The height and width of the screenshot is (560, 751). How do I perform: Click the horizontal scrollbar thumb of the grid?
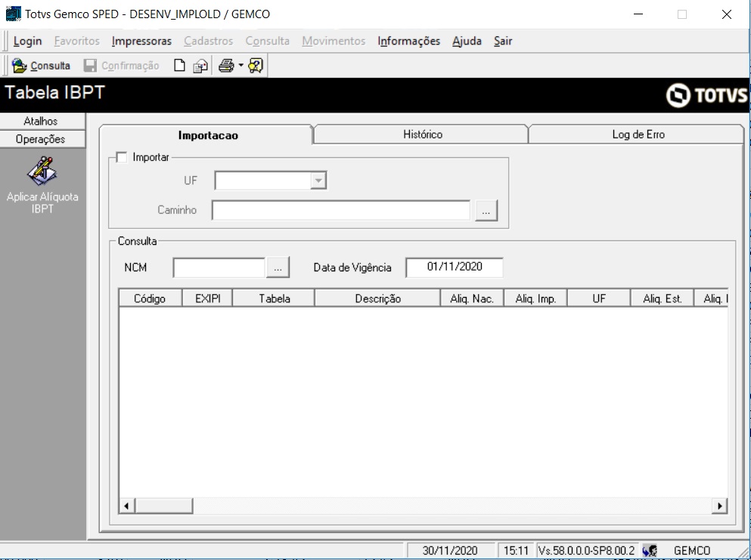point(164,506)
